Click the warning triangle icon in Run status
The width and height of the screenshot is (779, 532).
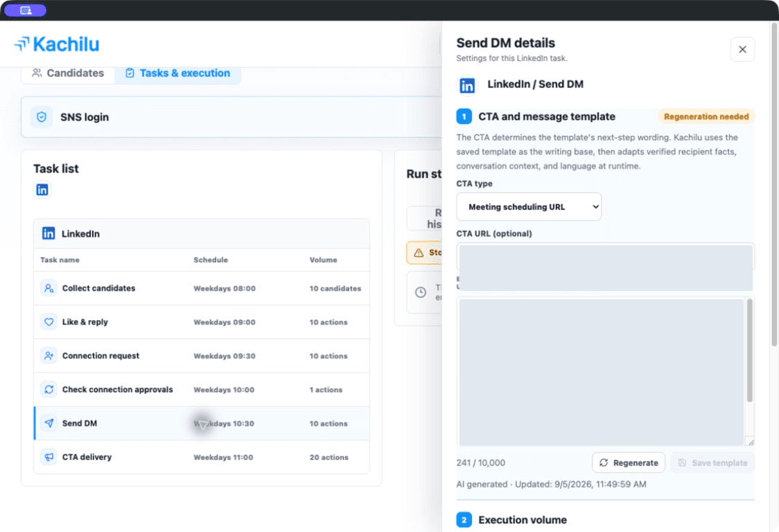pyautogui.click(x=419, y=253)
